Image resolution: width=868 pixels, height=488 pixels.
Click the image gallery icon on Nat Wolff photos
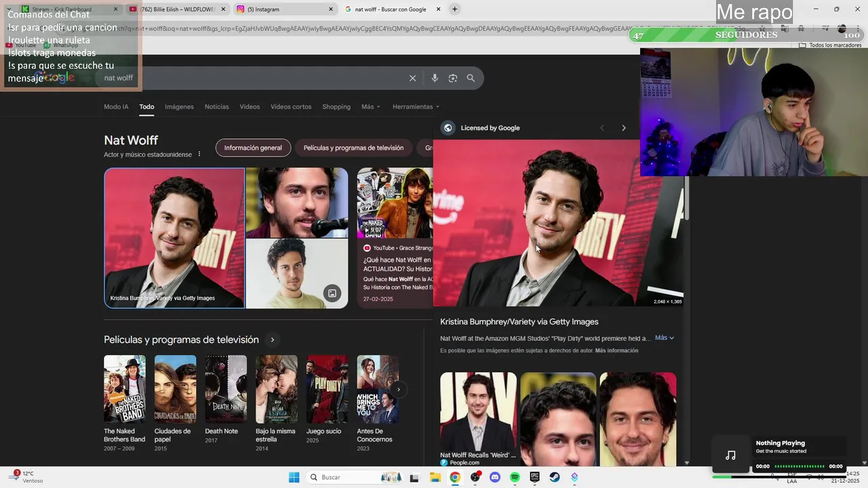point(332,293)
